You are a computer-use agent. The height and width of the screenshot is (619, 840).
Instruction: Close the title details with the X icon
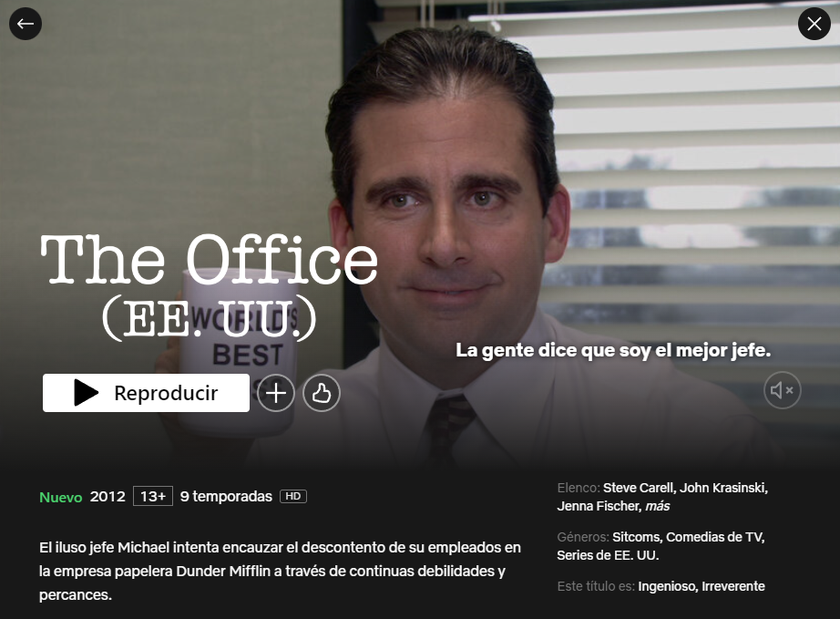pyautogui.click(x=814, y=24)
